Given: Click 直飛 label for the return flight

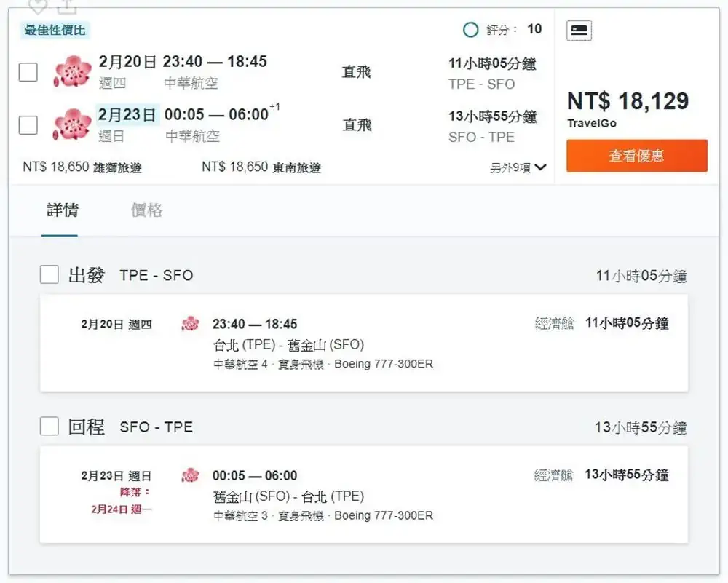Looking at the screenshot, I should tap(357, 125).
